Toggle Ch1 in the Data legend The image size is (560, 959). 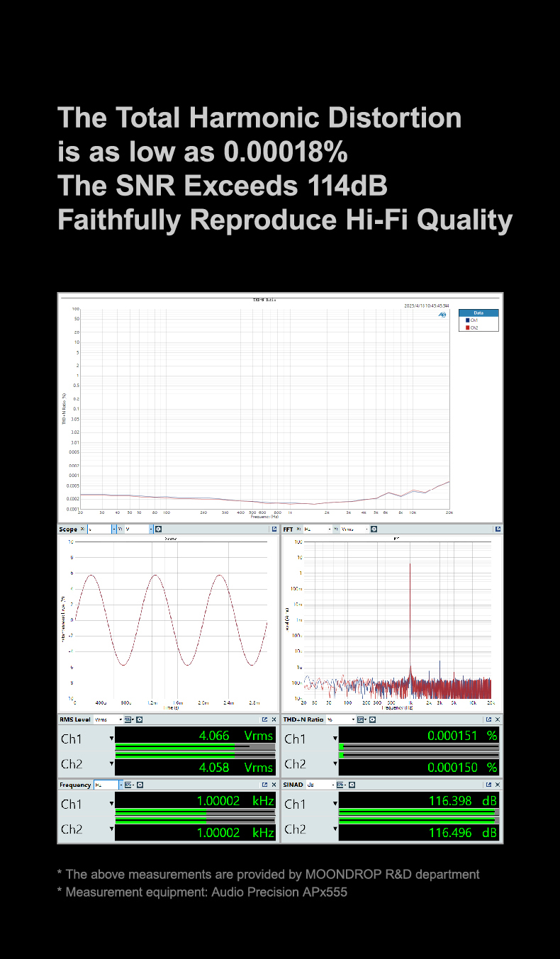pos(471,320)
